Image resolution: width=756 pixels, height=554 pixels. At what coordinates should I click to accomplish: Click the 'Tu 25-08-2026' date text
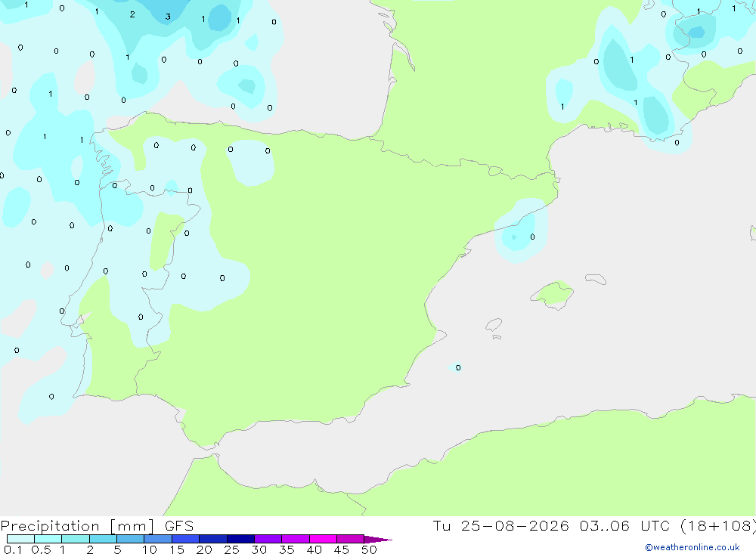click(500, 525)
